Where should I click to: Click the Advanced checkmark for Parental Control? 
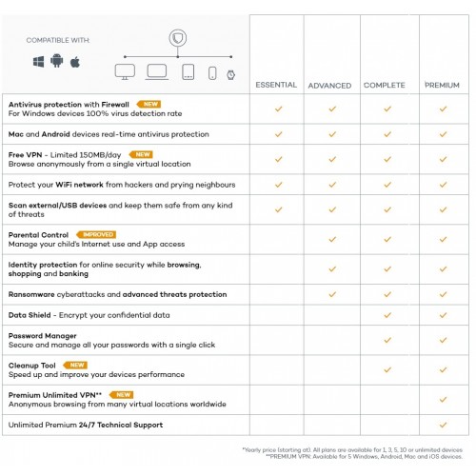click(x=332, y=240)
